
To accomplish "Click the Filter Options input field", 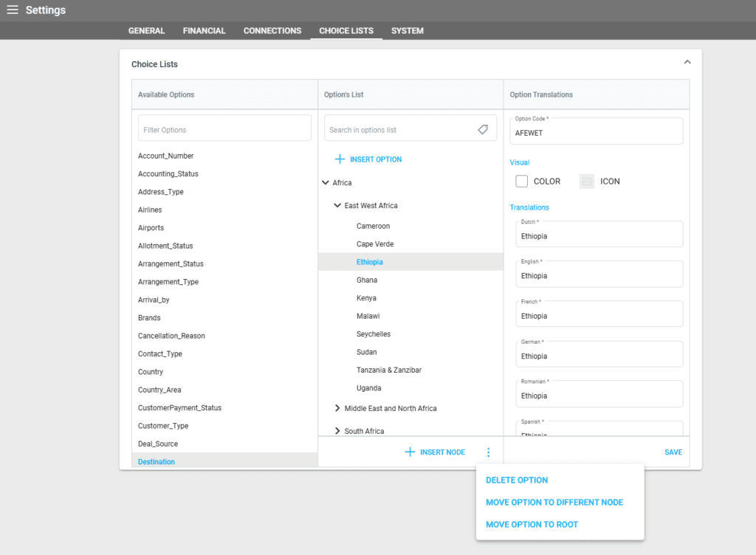I will tap(224, 130).
